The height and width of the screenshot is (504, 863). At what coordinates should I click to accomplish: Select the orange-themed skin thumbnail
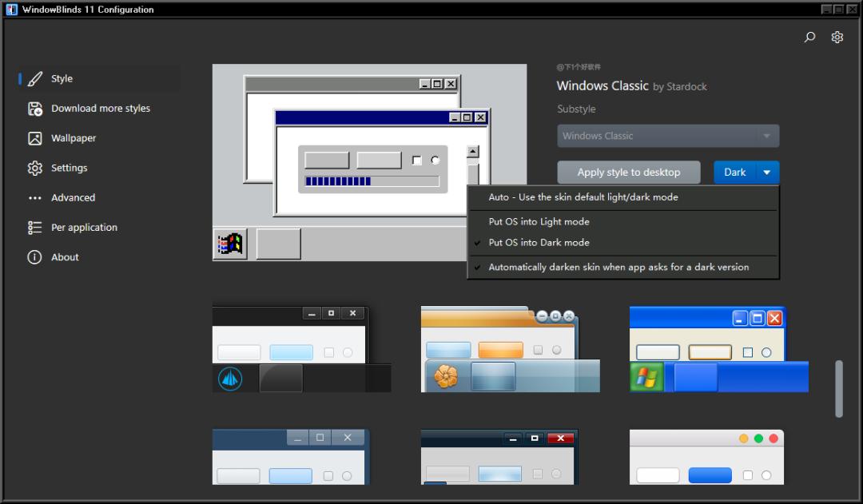click(510, 349)
